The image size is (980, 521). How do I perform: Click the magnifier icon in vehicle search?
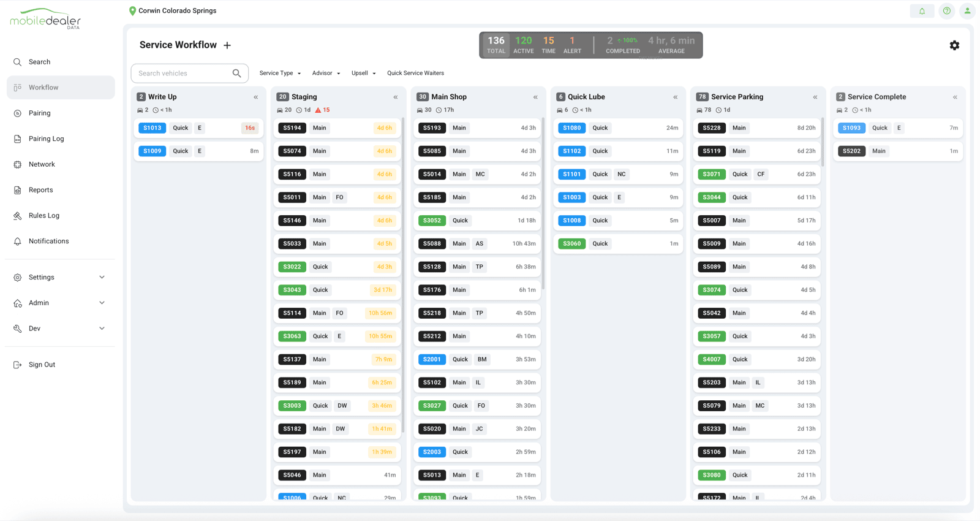pos(237,74)
